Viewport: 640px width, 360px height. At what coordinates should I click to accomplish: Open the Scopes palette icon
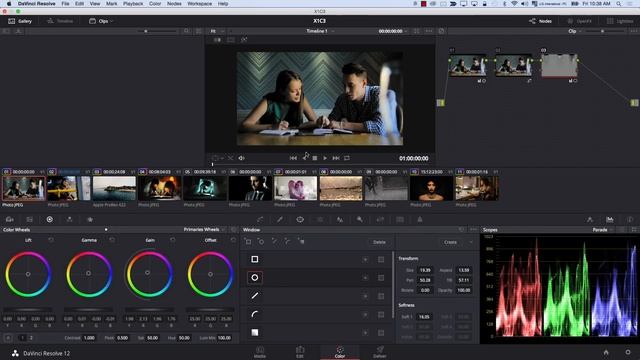[610, 220]
